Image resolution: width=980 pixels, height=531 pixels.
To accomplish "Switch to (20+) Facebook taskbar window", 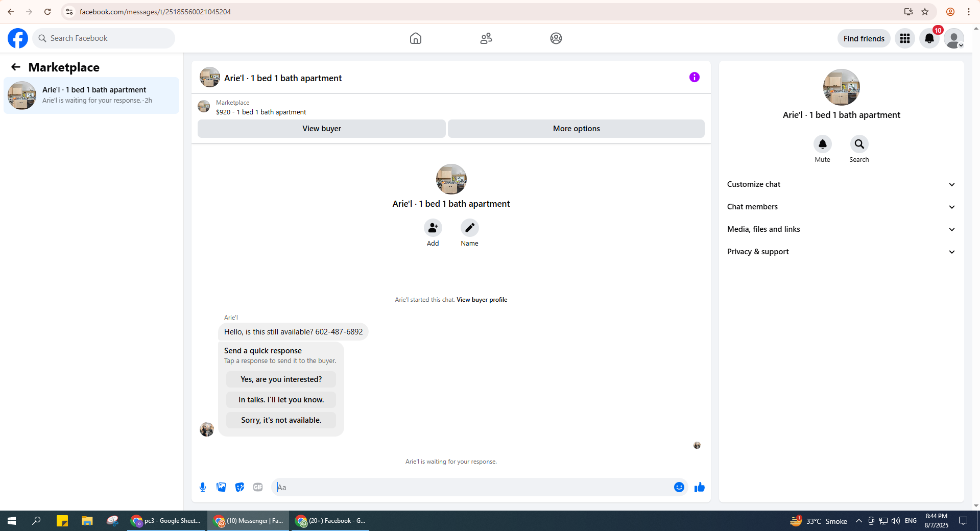I will click(x=331, y=521).
